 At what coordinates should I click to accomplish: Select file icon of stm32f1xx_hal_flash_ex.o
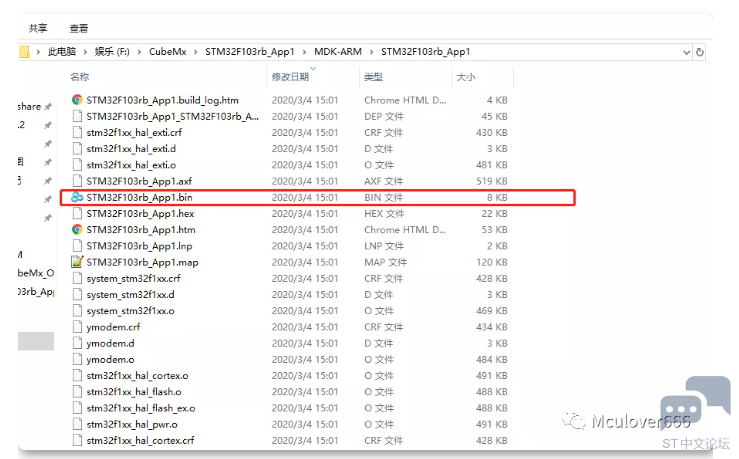(x=77, y=408)
